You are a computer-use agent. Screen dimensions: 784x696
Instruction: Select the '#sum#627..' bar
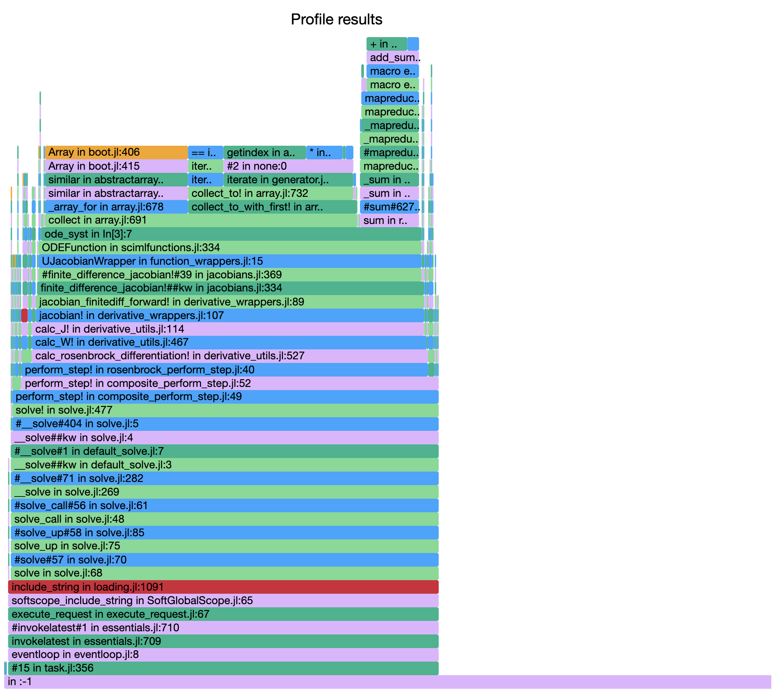[x=390, y=207]
